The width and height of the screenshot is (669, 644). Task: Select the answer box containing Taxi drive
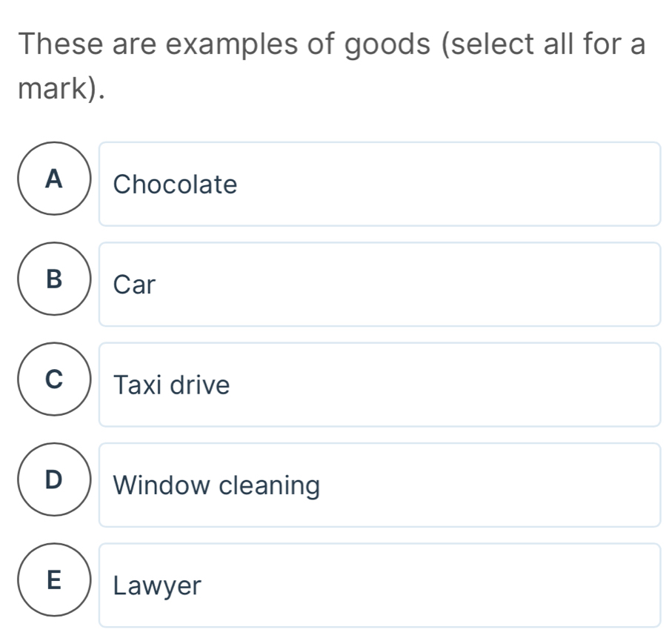pos(379,384)
